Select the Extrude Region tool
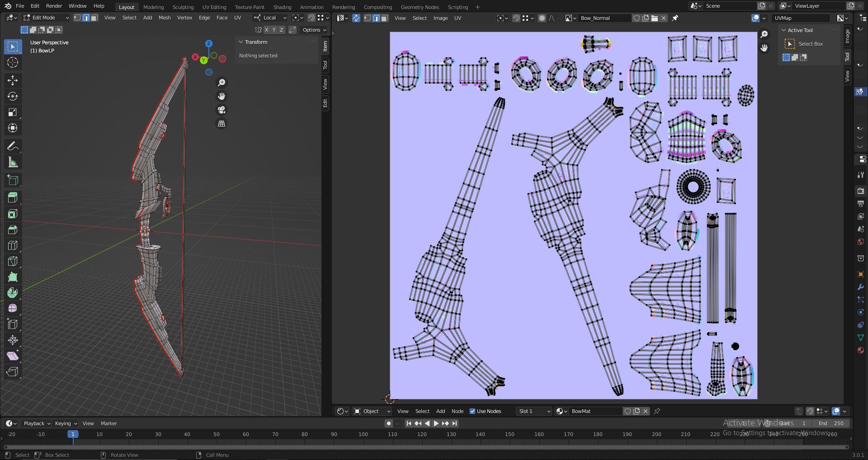Screen dimensions: 868x460 click(x=13, y=197)
